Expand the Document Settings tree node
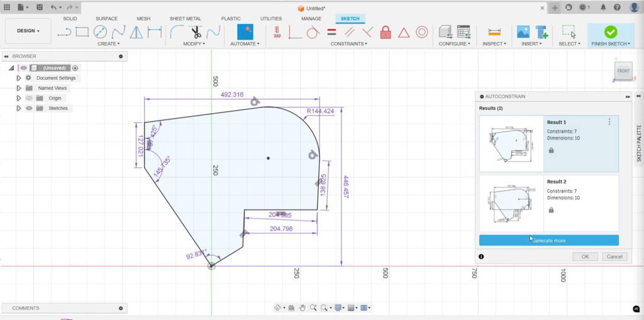Screen dimensions: 644x320 pos(19,78)
